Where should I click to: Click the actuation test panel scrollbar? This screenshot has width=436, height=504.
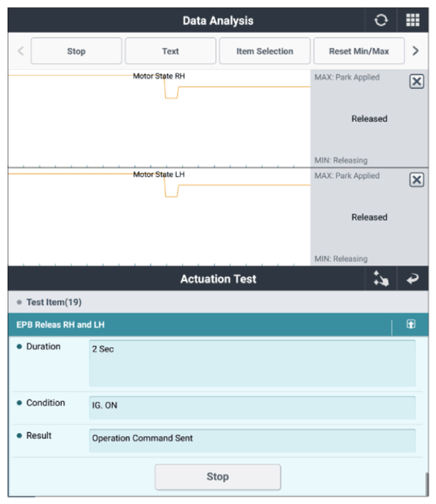pyautogui.click(x=426, y=484)
